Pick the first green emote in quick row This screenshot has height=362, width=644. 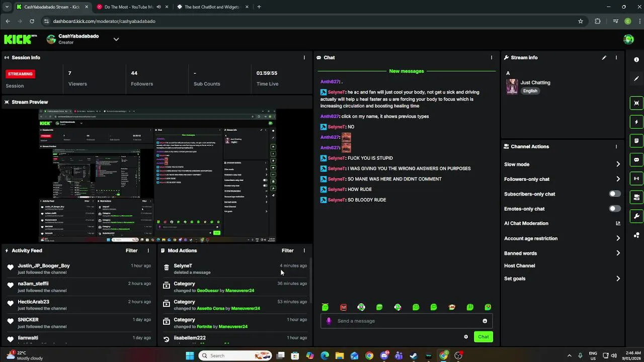point(325,307)
